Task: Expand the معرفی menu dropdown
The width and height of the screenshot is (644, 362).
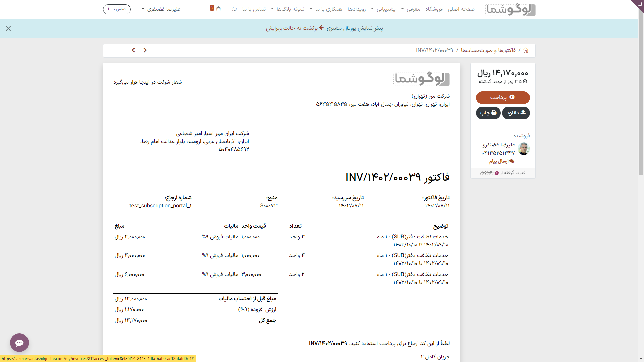Action: tap(411, 9)
